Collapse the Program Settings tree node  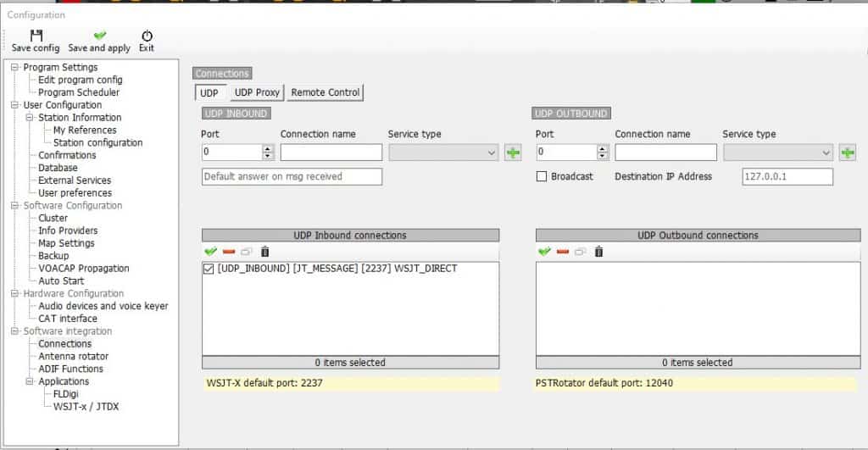pyautogui.click(x=14, y=67)
